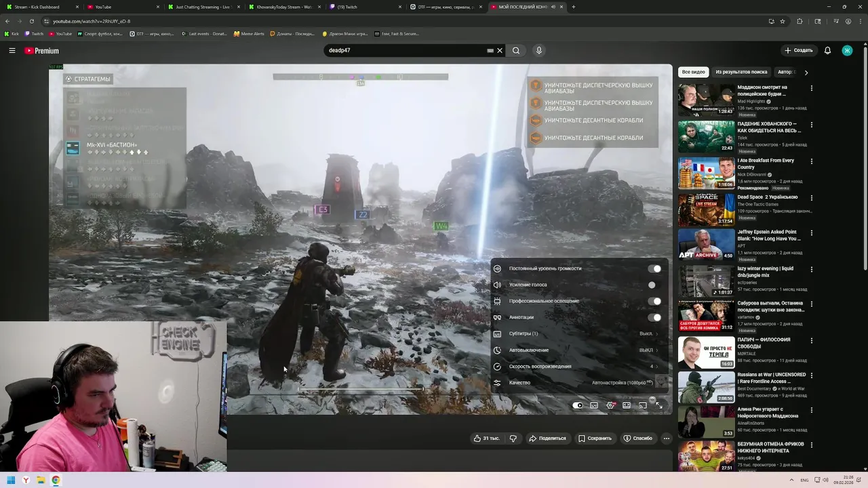Screen dimensions: 868x488
Task: Open Chrome extensions puzzle icon
Action: tap(800, 21)
